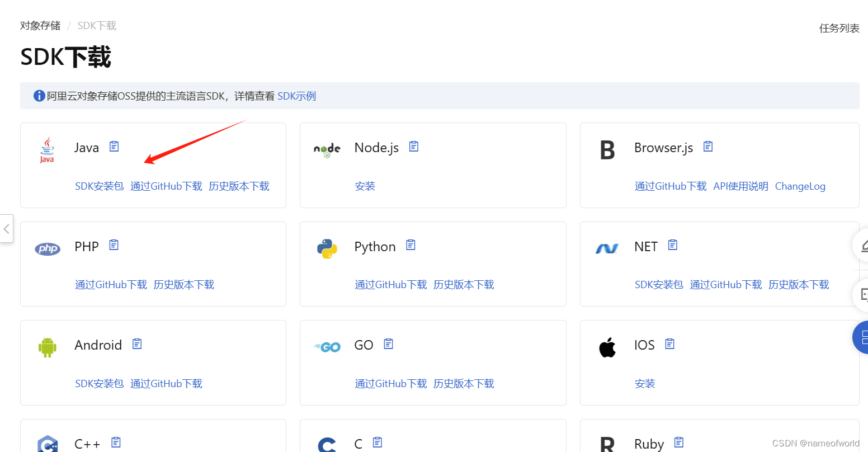Open PHP 通过GitHub下载 link

coord(111,285)
